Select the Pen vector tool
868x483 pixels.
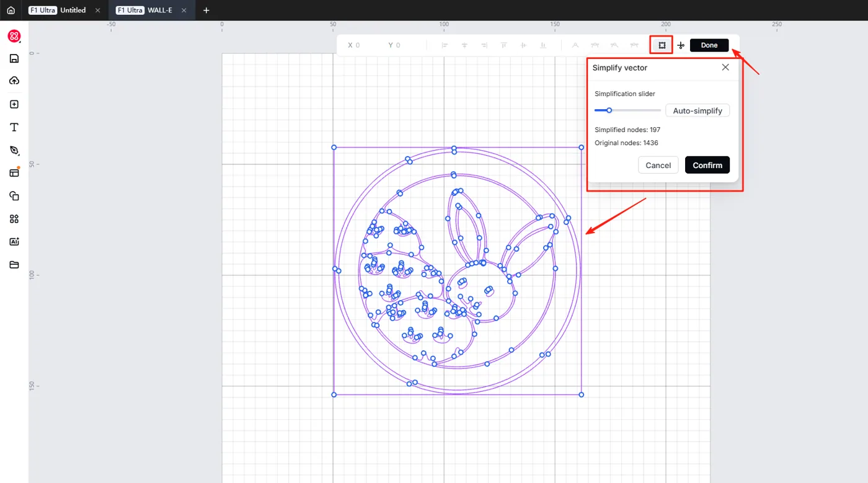(x=14, y=150)
